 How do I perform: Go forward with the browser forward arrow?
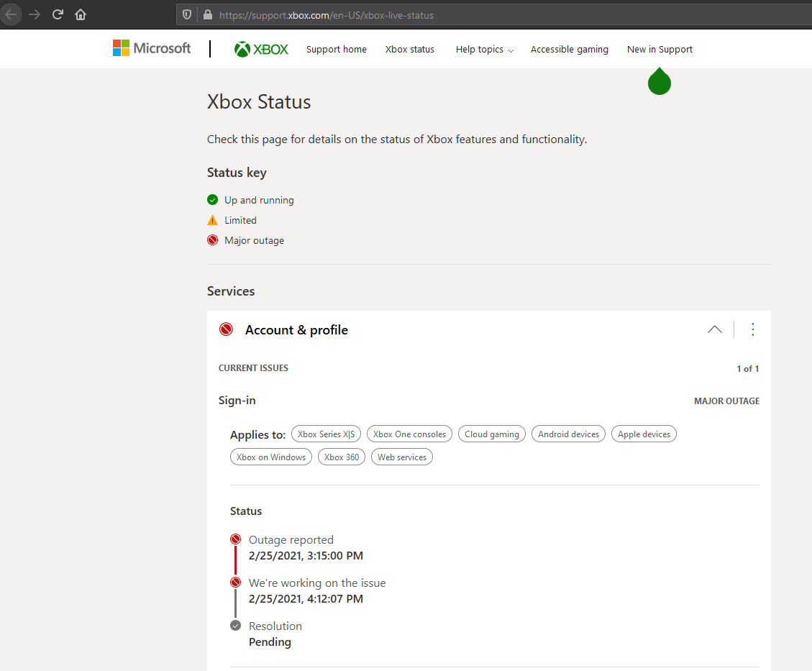point(35,14)
